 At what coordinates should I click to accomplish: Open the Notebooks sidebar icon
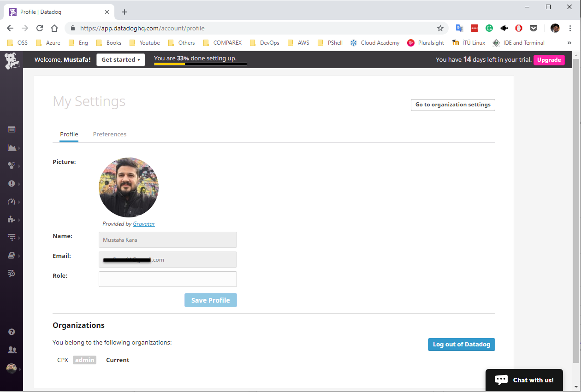12,255
